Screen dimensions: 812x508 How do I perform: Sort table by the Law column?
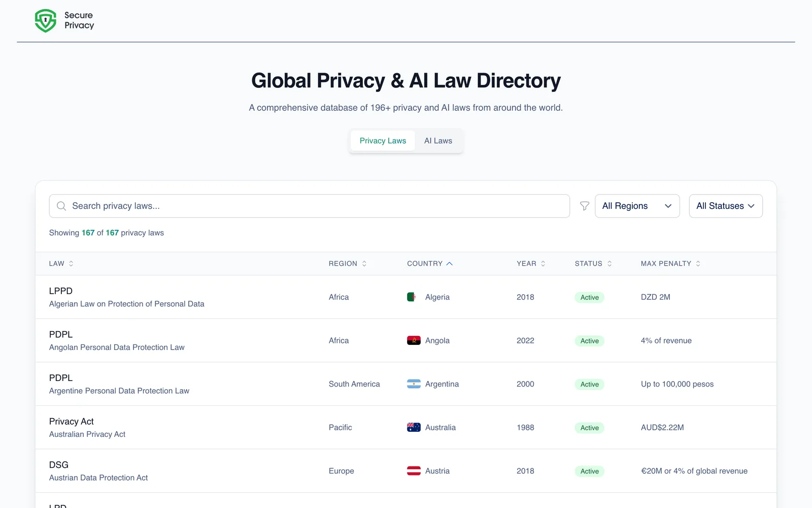click(x=61, y=264)
